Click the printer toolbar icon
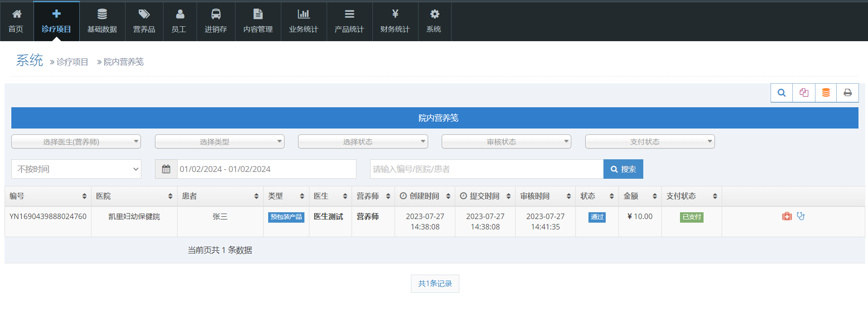 point(848,93)
